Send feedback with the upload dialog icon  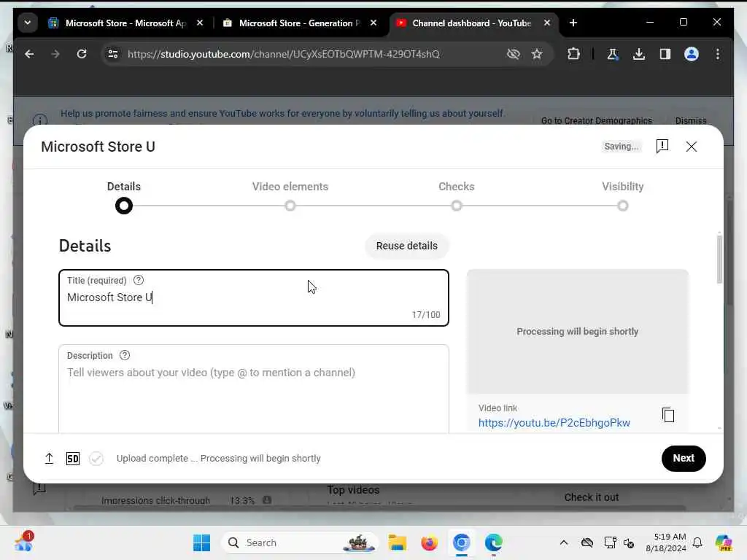662,146
